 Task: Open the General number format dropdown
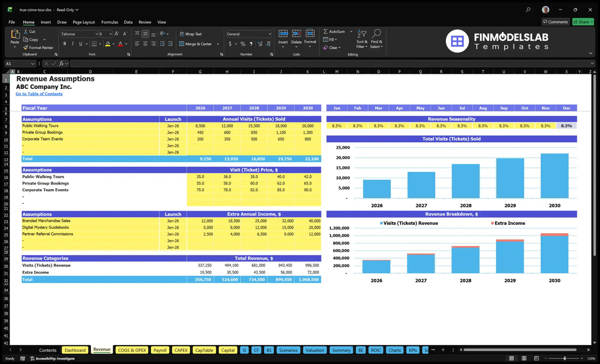[269, 34]
